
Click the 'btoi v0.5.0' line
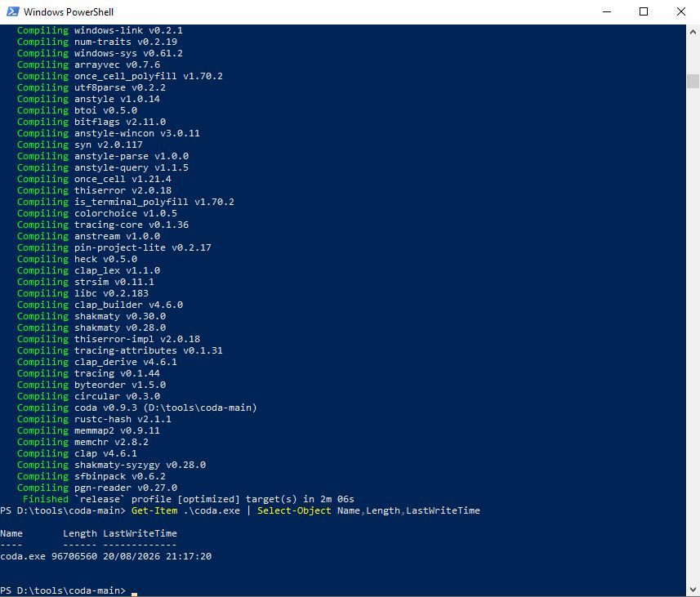click(78, 110)
